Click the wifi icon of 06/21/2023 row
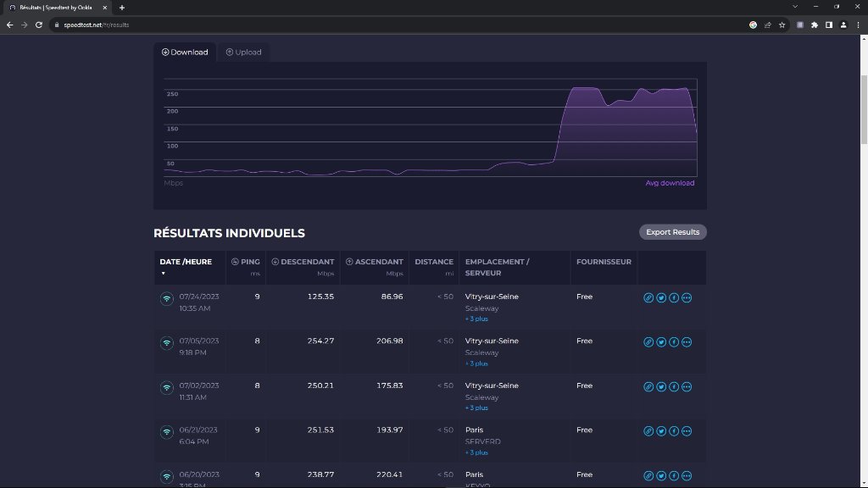Image resolution: width=868 pixels, height=488 pixels. coord(167,432)
